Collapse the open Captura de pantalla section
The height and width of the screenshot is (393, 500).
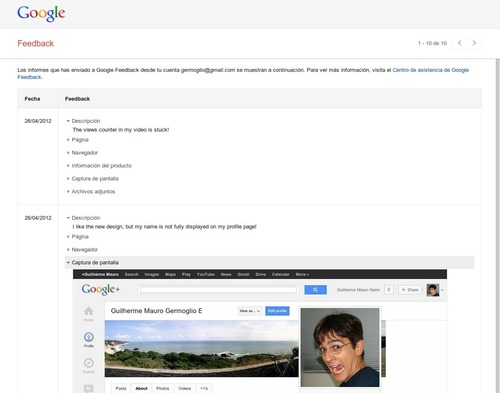[x=269, y=262]
